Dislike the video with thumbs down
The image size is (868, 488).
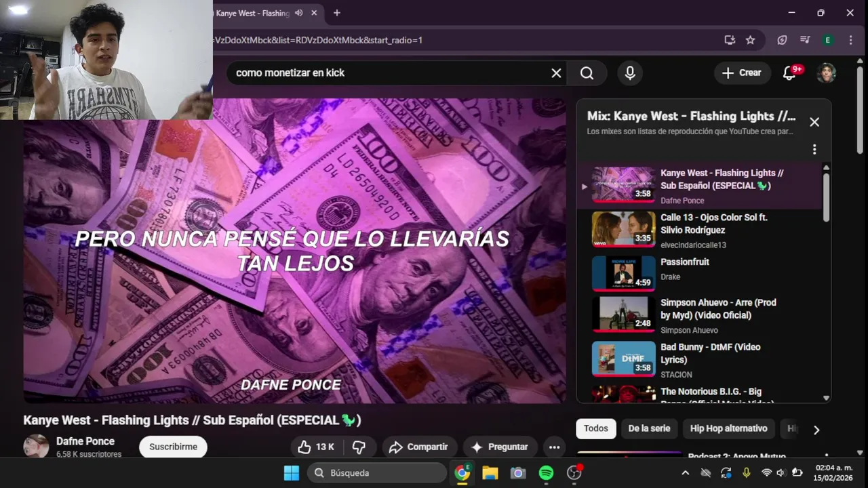pyautogui.click(x=359, y=447)
